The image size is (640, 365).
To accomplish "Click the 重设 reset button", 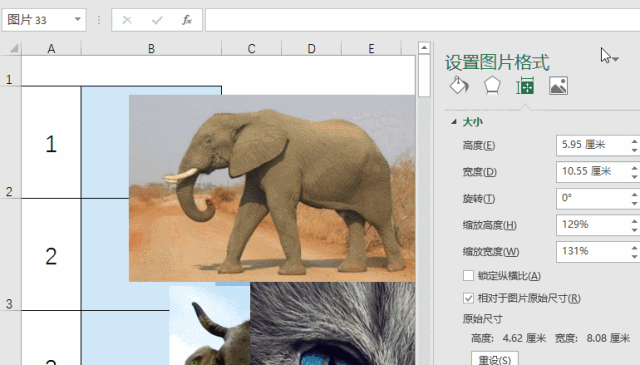I will 495,359.
